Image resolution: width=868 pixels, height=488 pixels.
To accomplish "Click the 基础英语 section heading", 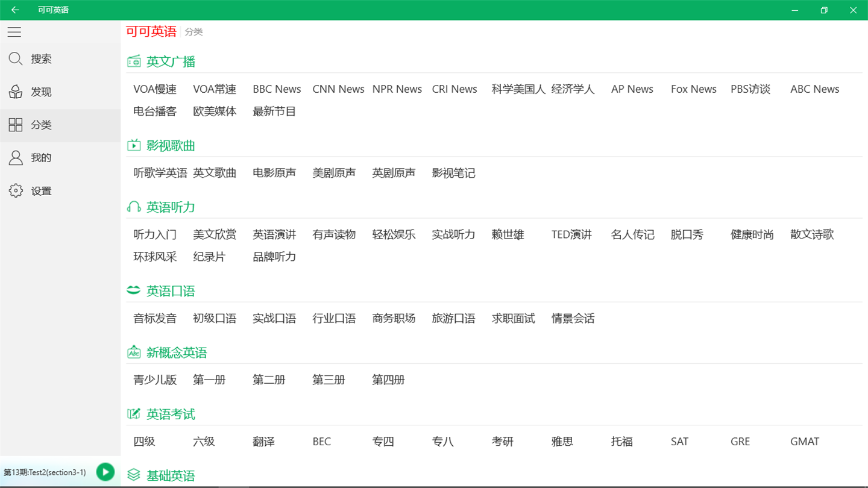I will click(171, 476).
